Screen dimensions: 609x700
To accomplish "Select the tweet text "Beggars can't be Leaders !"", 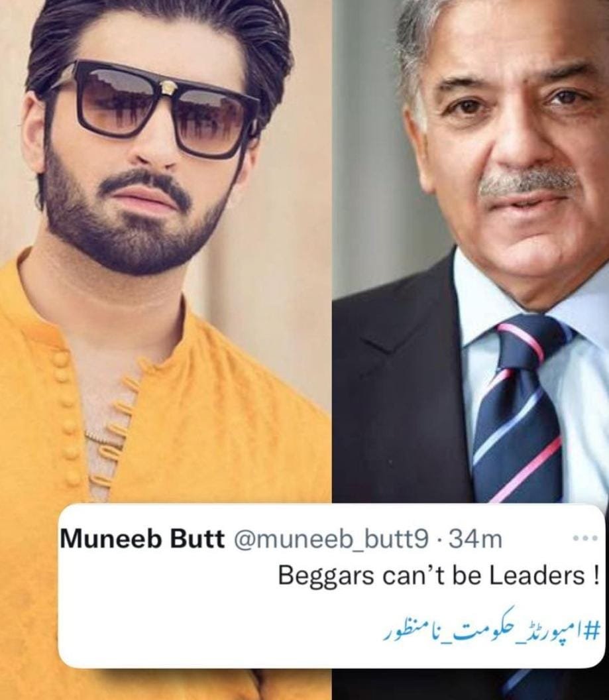I will 439,576.
